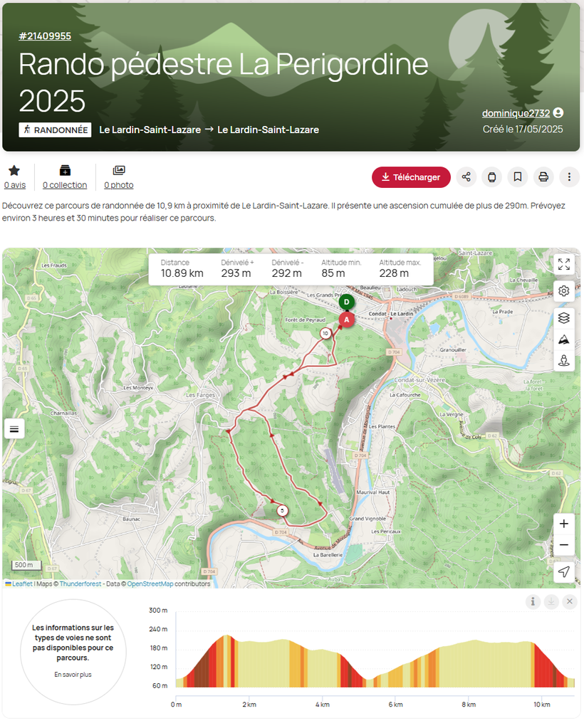
Task: Open map settings gear
Action: click(563, 290)
